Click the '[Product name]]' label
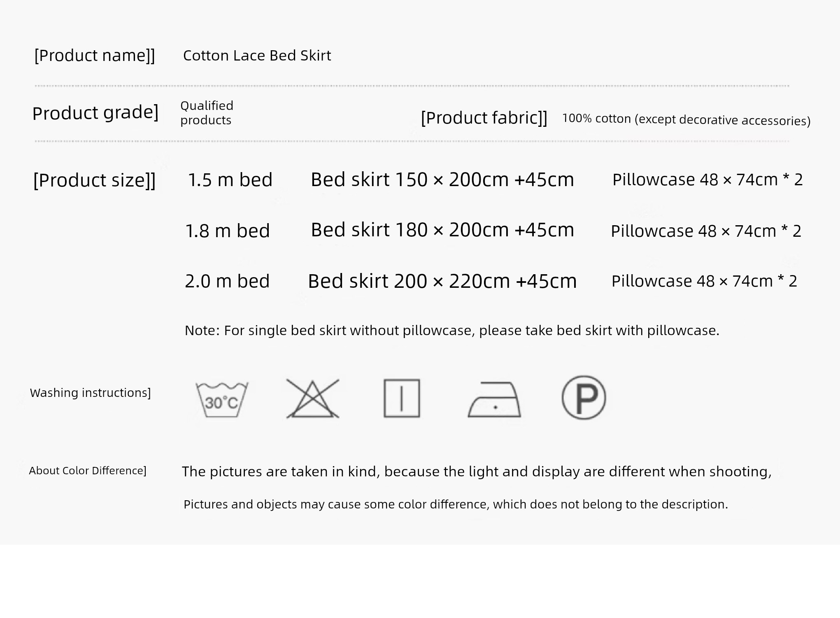The image size is (840, 618). click(x=95, y=56)
